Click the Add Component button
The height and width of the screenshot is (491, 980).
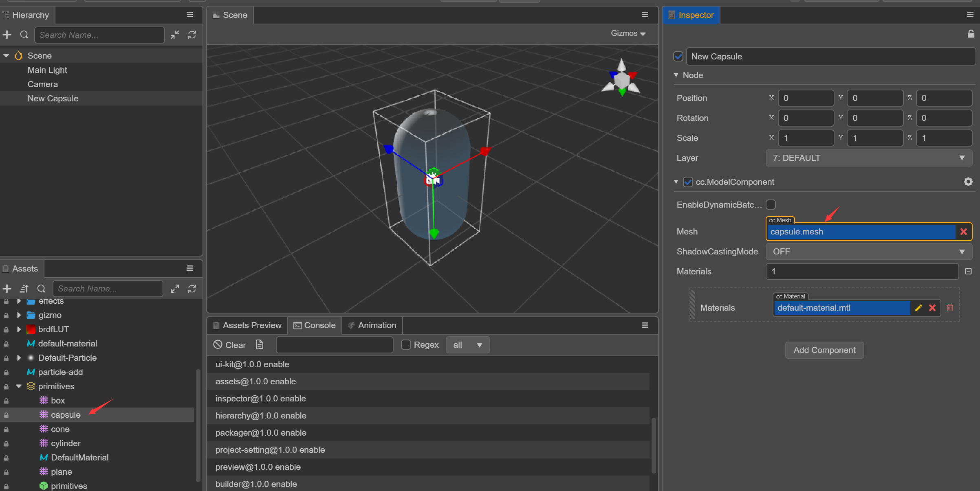824,350
